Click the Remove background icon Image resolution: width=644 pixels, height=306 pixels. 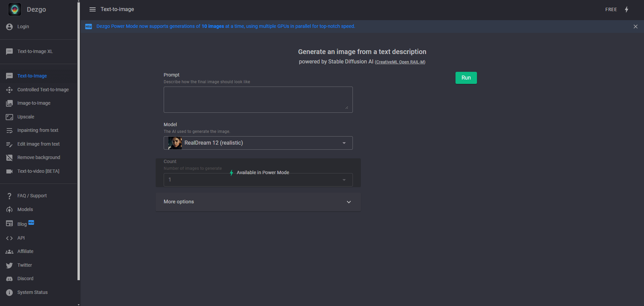pyautogui.click(x=9, y=157)
